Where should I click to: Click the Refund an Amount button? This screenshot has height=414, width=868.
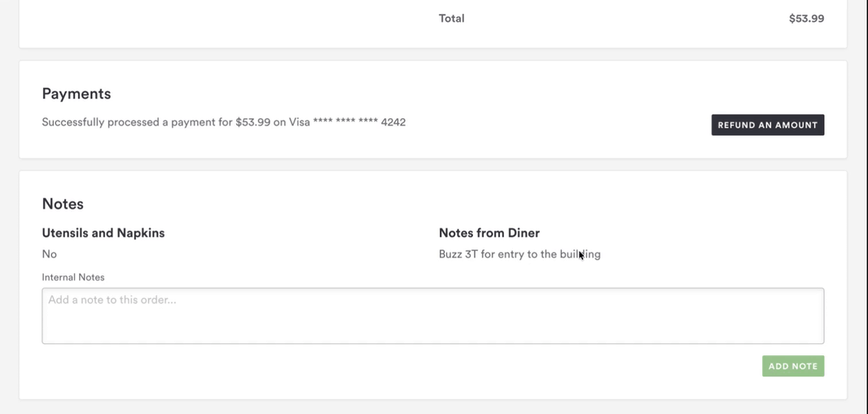click(767, 125)
